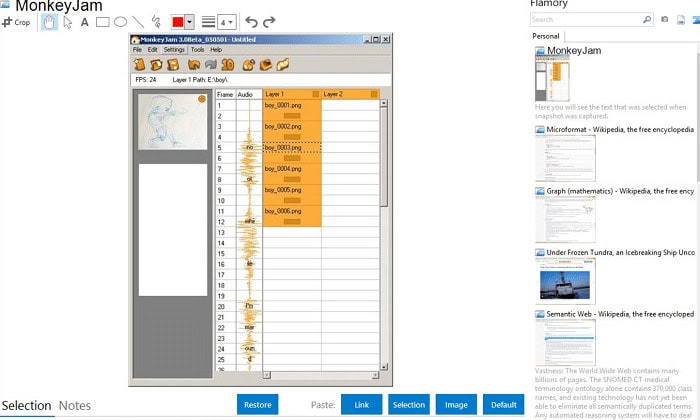Select the boy_0003.png cell
This screenshot has width=700, height=420.
point(292,148)
